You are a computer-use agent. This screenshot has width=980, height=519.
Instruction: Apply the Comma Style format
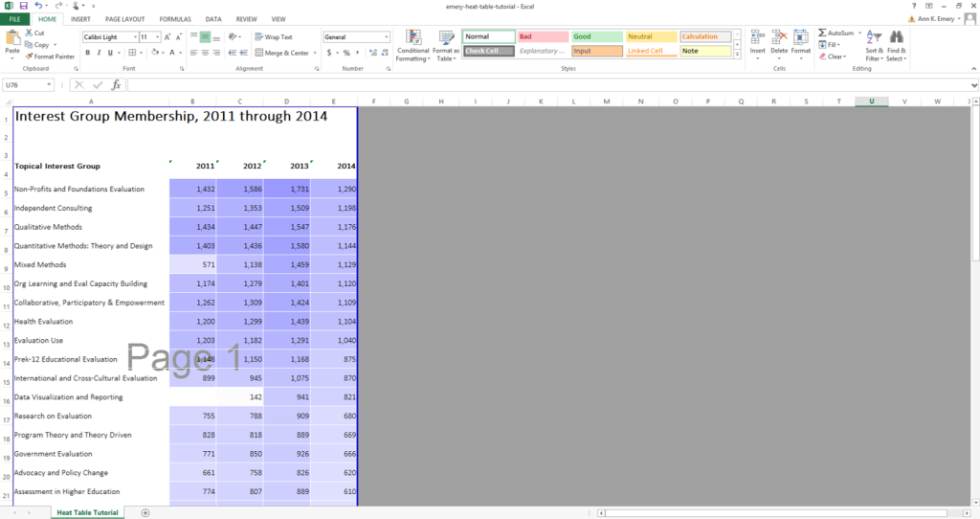pyautogui.click(x=357, y=54)
